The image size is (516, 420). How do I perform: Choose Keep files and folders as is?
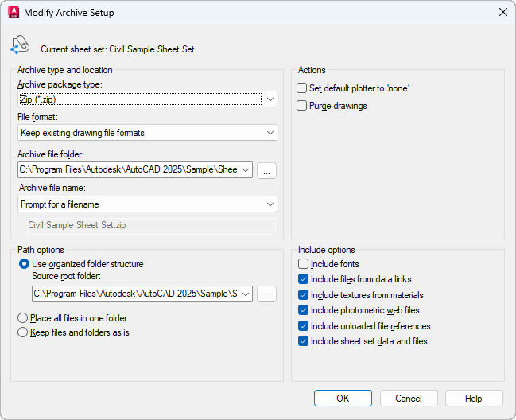(x=24, y=332)
